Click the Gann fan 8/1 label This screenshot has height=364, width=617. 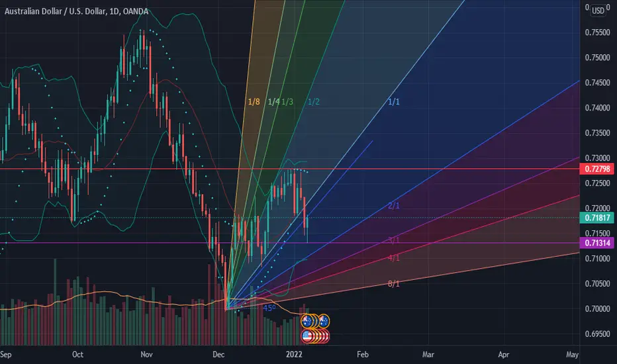click(x=393, y=284)
